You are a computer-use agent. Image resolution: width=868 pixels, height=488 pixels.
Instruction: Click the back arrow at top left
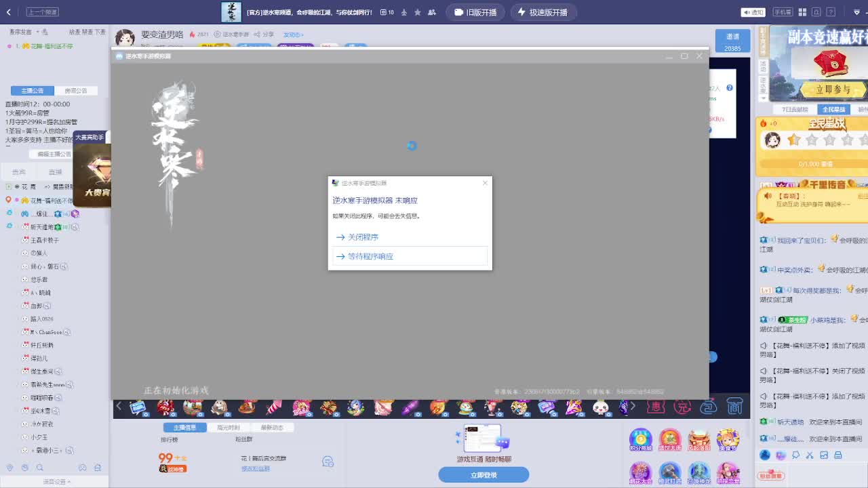tap(8, 12)
